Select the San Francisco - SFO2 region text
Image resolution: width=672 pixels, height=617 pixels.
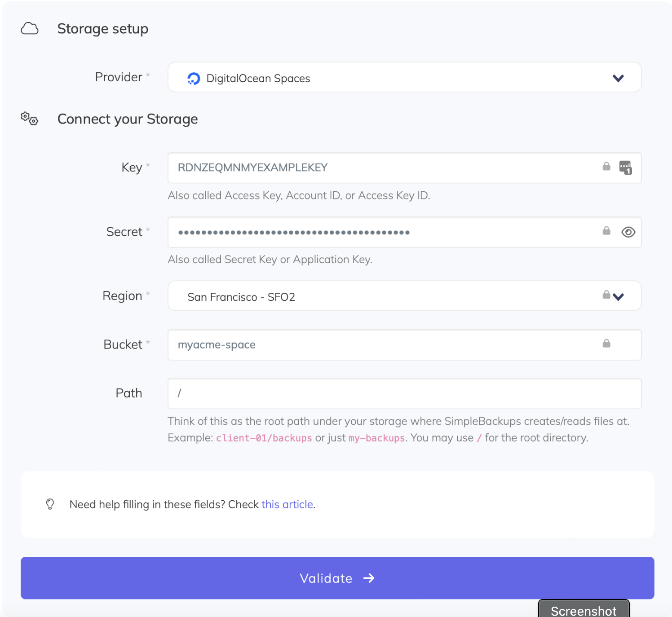[241, 297]
